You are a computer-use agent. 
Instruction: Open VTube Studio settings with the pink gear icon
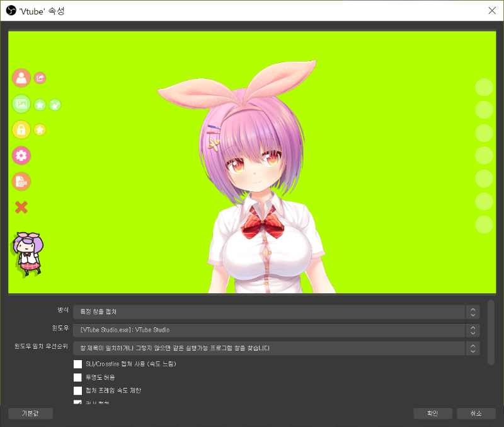tap(21, 156)
